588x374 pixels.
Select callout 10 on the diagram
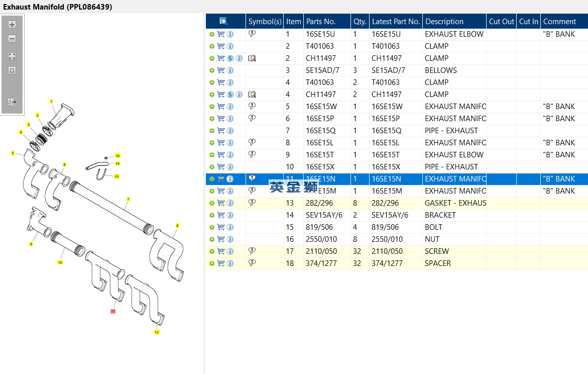(x=60, y=262)
